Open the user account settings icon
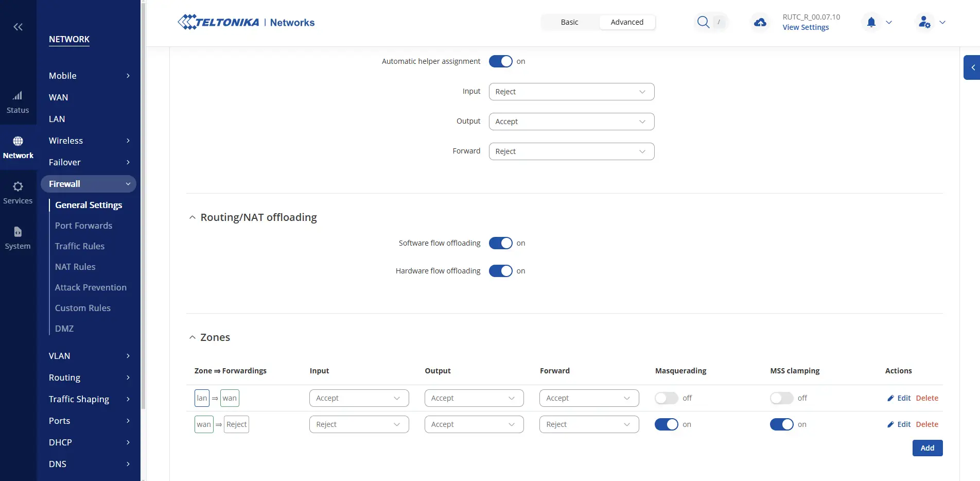The image size is (980, 481). (x=924, y=22)
